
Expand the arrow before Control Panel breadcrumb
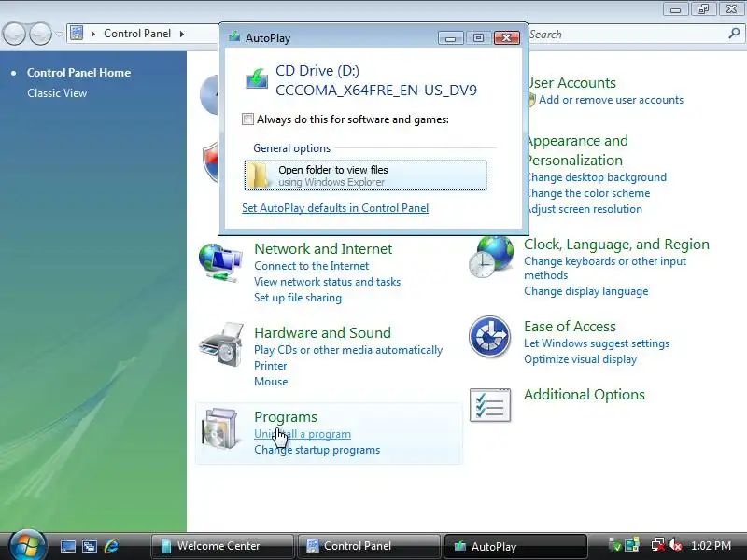(x=93, y=34)
